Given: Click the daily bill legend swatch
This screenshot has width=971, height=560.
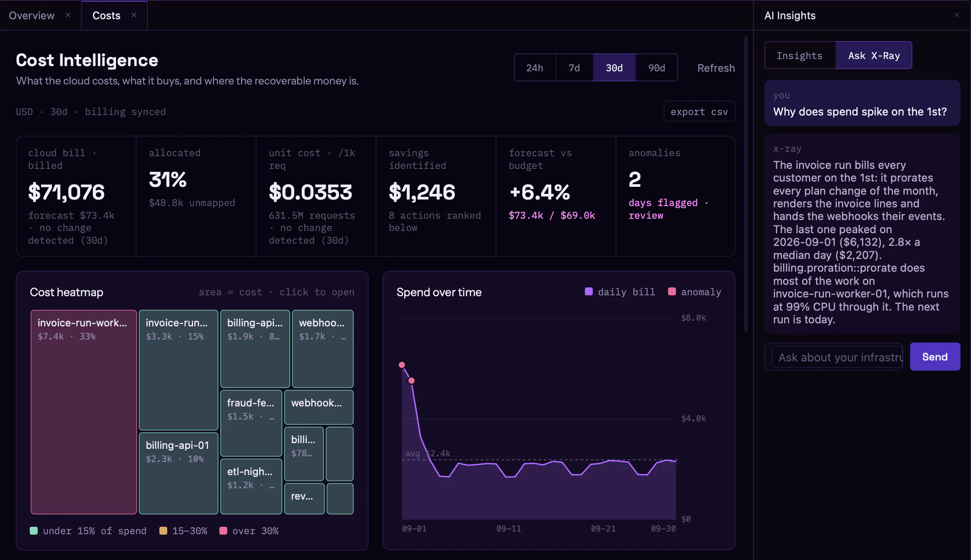Looking at the screenshot, I should pyautogui.click(x=589, y=291).
